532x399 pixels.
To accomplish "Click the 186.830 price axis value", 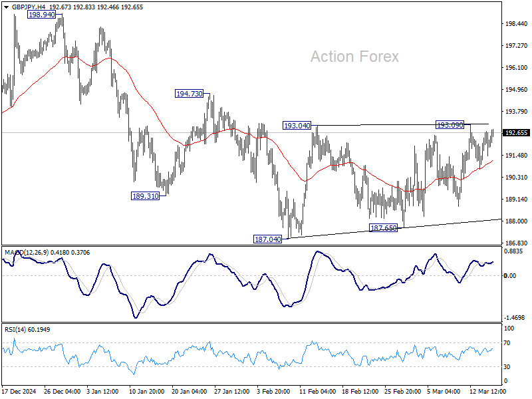I will pyautogui.click(x=517, y=243).
